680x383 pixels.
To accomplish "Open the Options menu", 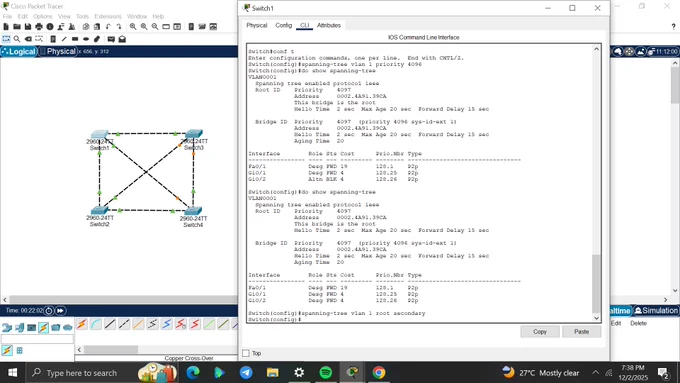I will (42, 16).
